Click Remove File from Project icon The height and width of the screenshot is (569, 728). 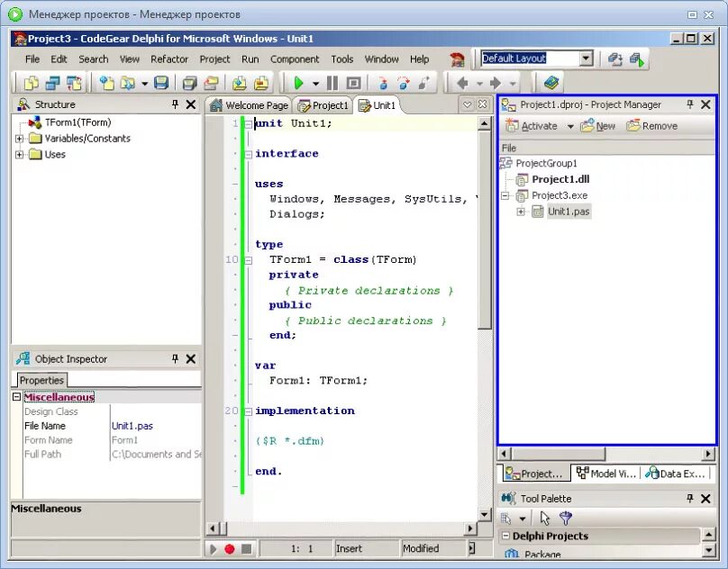[261, 83]
